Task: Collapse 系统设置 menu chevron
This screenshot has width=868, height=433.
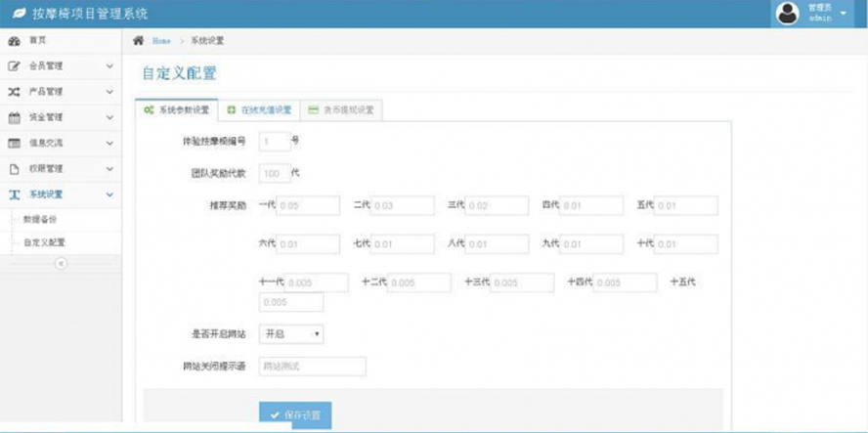Action: pos(109,195)
